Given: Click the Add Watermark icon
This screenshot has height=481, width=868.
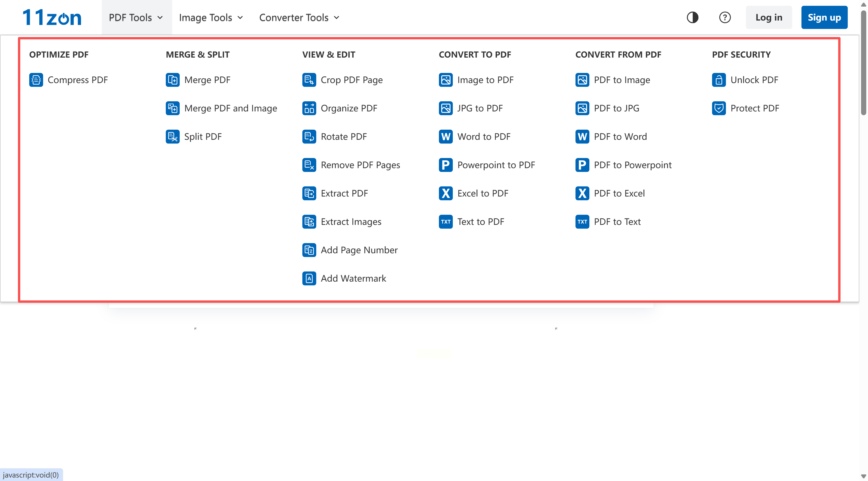Looking at the screenshot, I should click(x=309, y=278).
